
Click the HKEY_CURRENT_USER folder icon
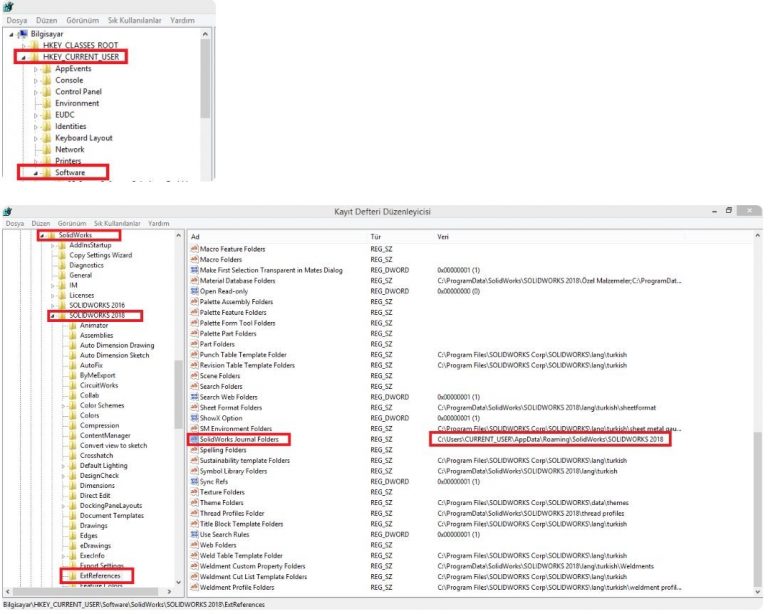(x=33, y=57)
